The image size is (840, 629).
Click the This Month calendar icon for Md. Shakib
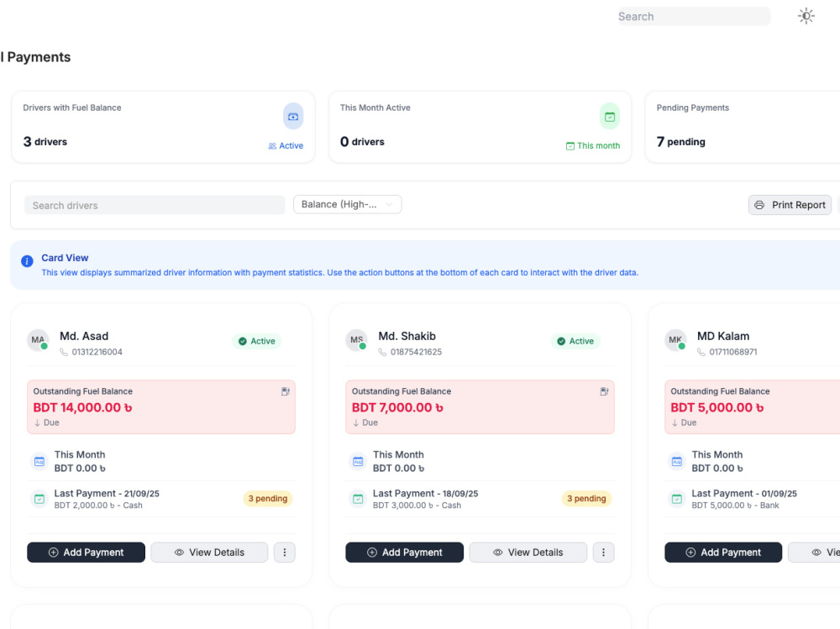[x=358, y=461]
